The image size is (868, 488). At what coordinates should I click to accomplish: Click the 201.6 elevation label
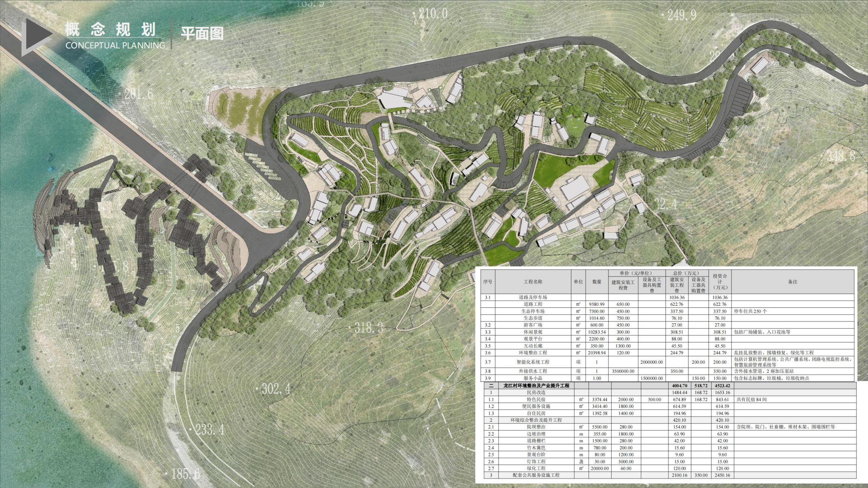[x=139, y=94]
